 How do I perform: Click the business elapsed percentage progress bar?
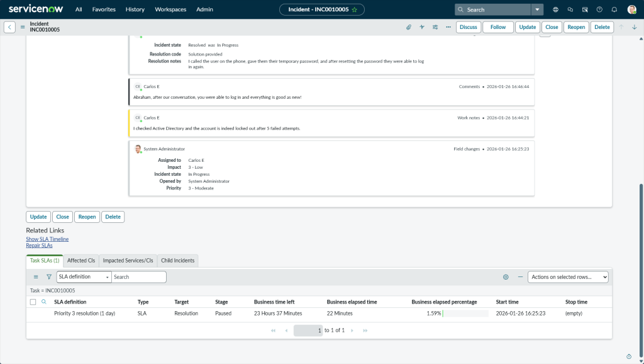pos(465,313)
